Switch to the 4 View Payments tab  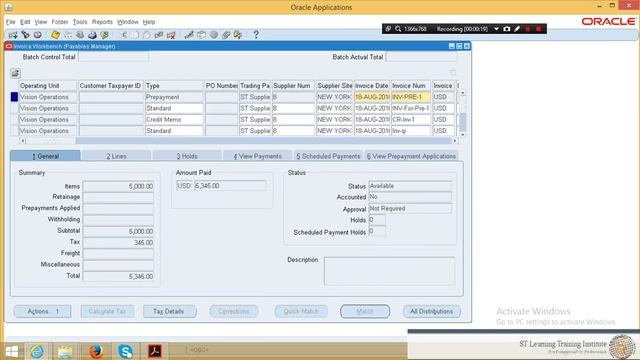[258, 156]
